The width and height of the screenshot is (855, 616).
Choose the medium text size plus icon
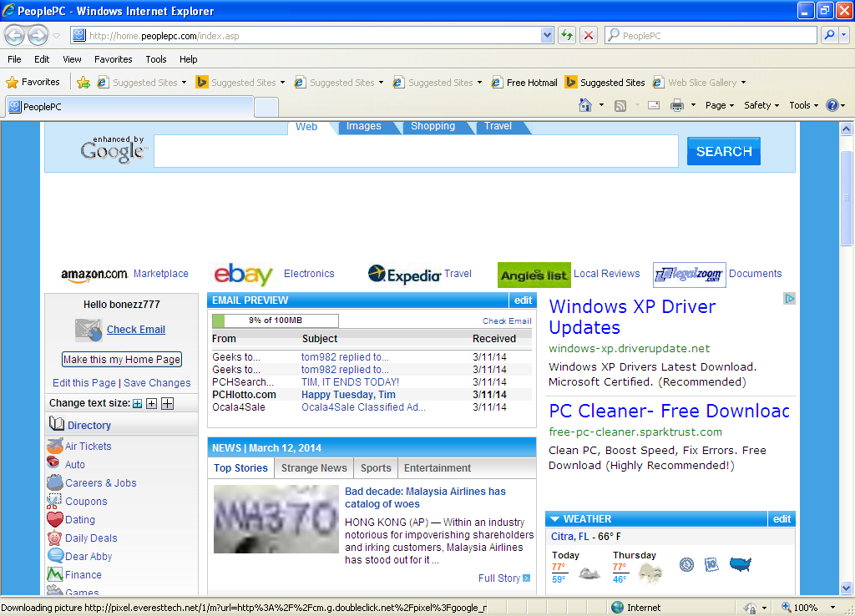152,403
